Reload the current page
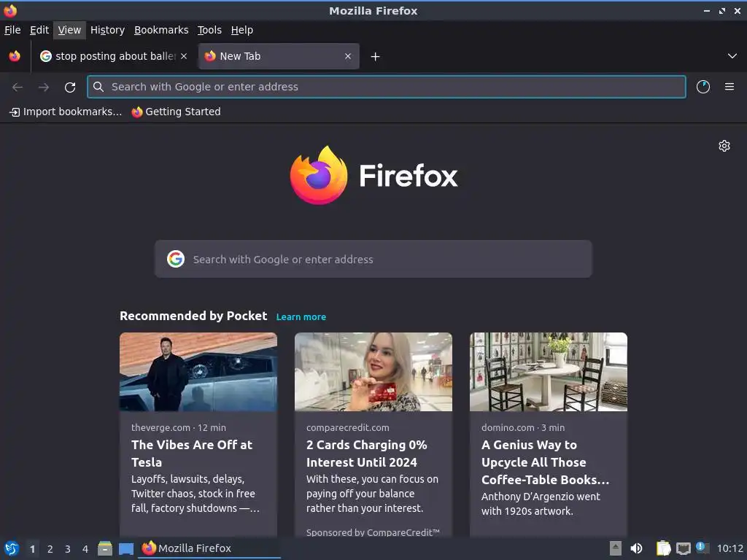Image resolution: width=747 pixels, height=560 pixels. click(70, 87)
